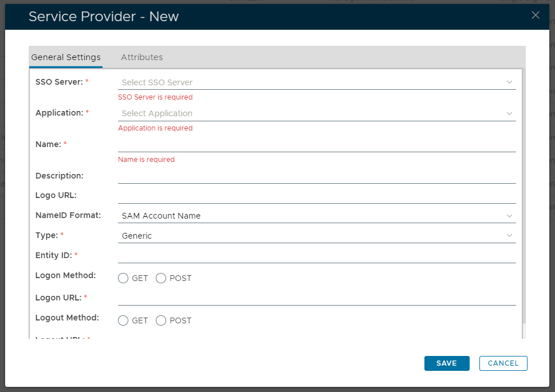Focus the Description text field
This screenshot has width=555, height=392.
tap(316, 176)
